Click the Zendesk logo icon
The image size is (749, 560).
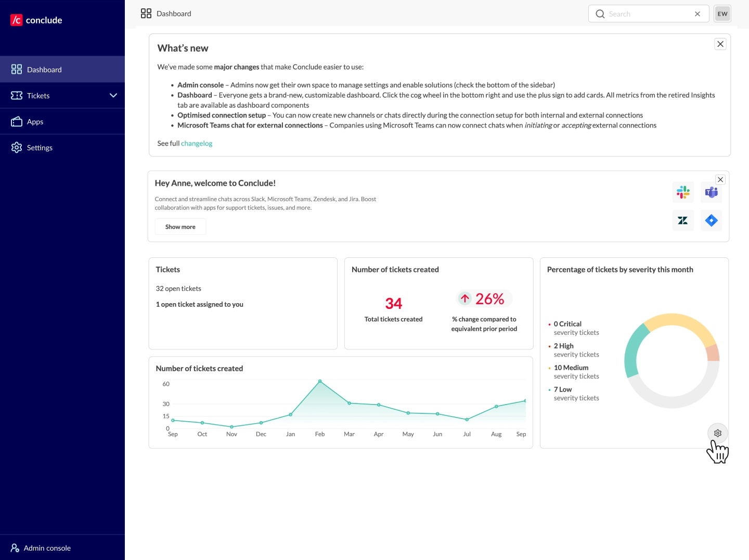(x=683, y=220)
